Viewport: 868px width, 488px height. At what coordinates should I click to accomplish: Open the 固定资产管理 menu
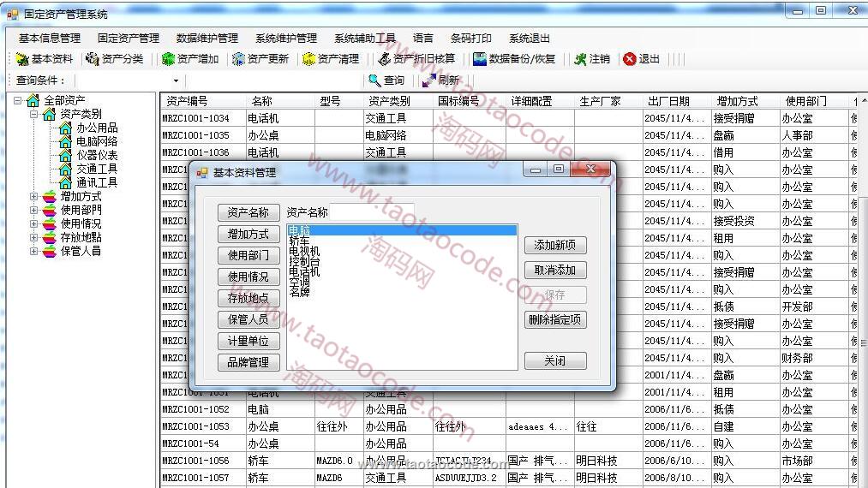click(129, 39)
